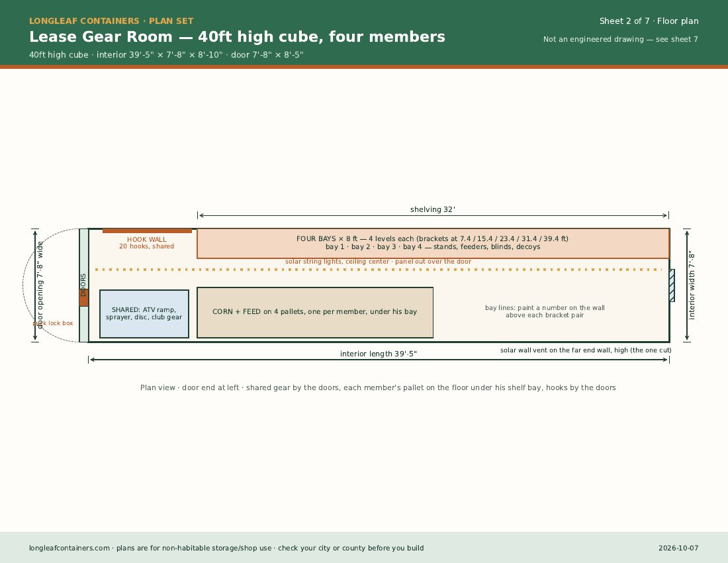The image size is (728, 563).
Task: Click the '40ft high cube · interior' spec line
Action: 166,55
